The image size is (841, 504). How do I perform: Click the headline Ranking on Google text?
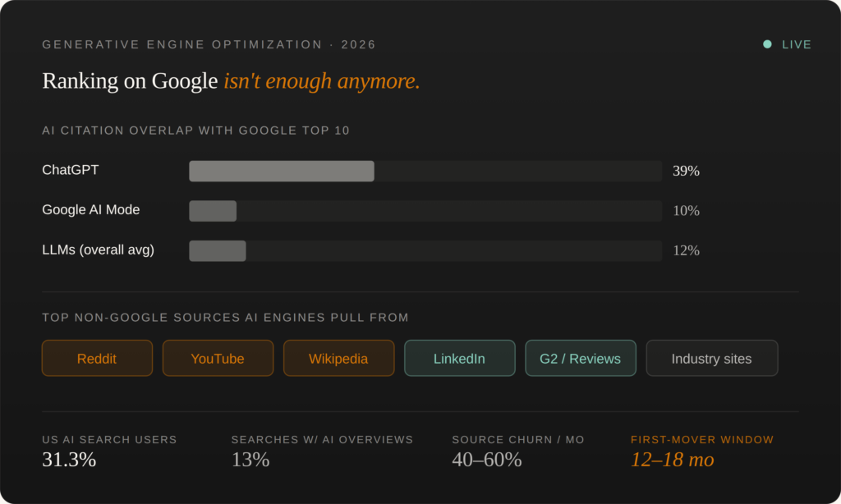pyautogui.click(x=130, y=81)
